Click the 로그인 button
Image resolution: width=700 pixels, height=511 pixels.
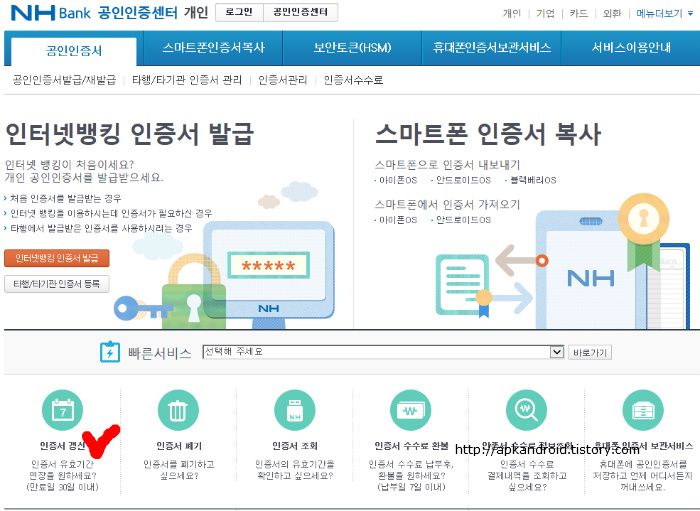point(239,12)
